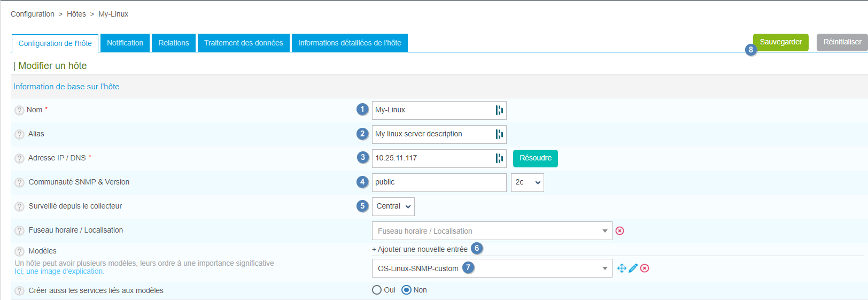The width and height of the screenshot is (868, 300).
Task: Click the help icon next to Modèles
Action: pyautogui.click(x=19, y=251)
